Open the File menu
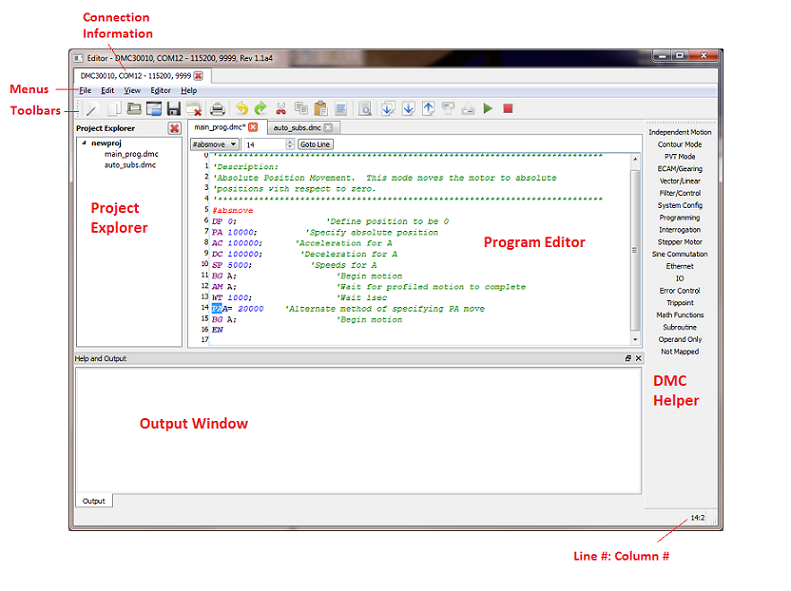 [85, 90]
